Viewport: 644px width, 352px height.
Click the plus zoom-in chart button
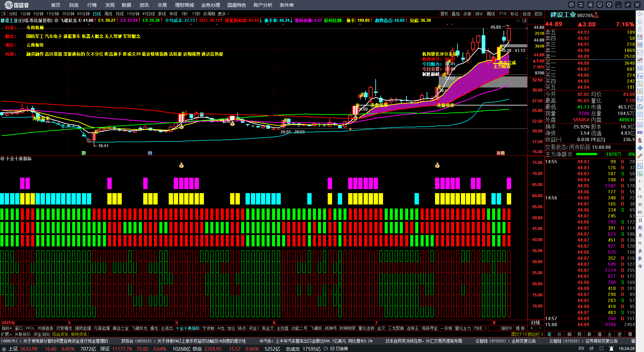532,328
